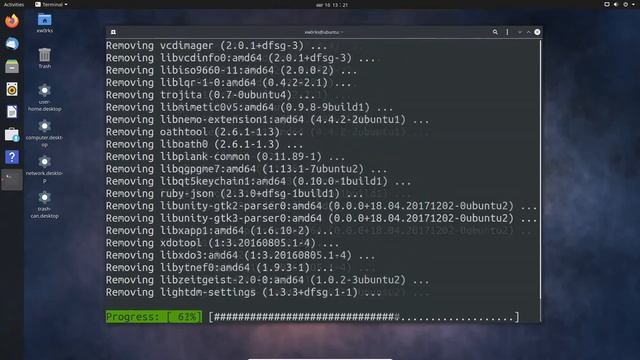Select the network.desktop file icon
The width and height of the screenshot is (640, 360).
pyautogui.click(x=44, y=169)
